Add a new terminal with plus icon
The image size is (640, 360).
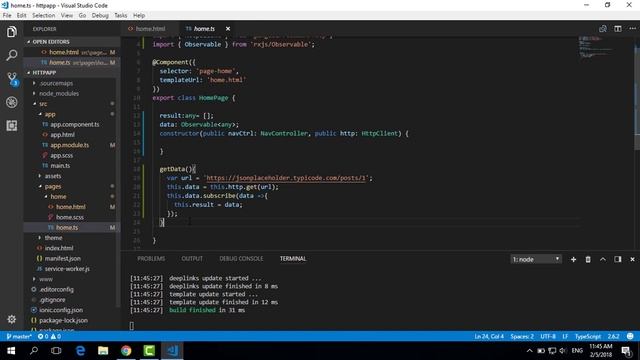(573, 259)
